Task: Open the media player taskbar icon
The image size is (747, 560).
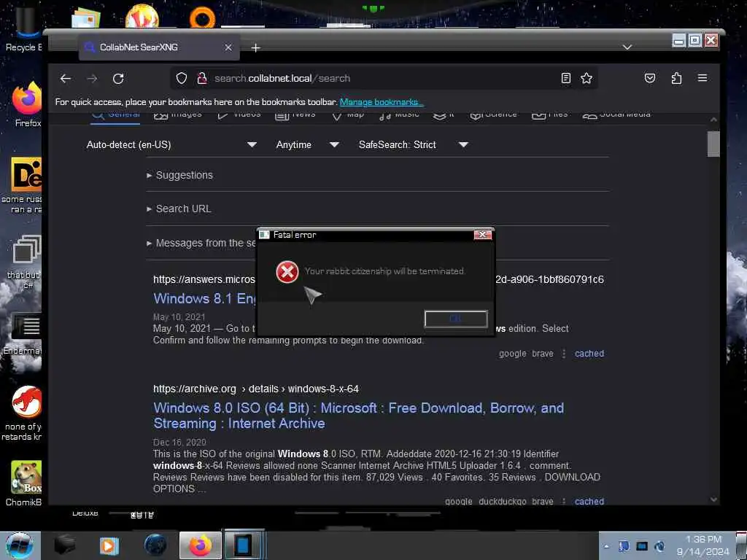Action: click(109, 545)
